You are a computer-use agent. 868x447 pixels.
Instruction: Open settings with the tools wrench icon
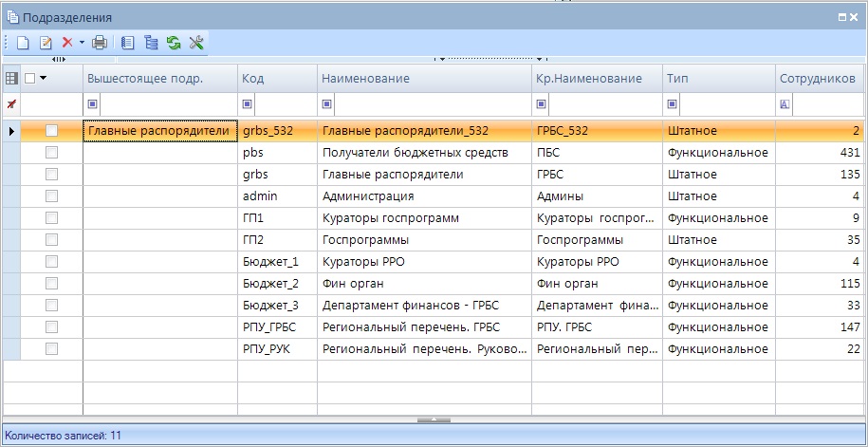196,43
